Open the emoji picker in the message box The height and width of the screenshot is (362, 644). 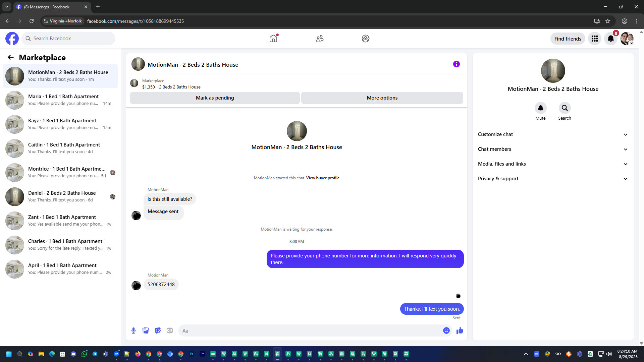click(446, 330)
